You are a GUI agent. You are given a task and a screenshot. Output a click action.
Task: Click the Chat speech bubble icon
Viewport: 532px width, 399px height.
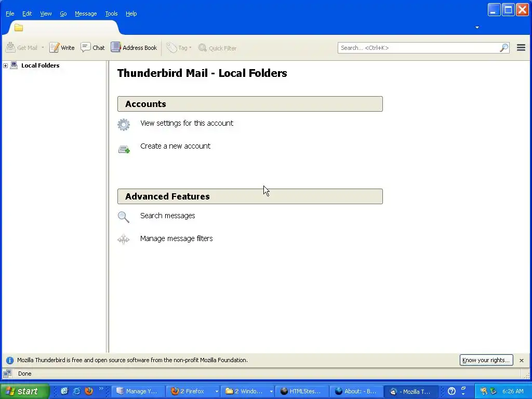(86, 47)
